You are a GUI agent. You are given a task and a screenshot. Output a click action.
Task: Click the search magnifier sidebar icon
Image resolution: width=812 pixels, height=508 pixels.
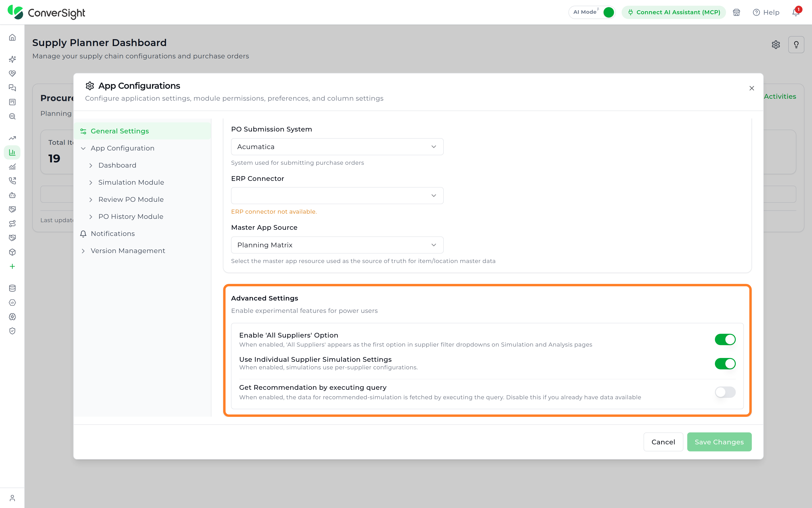(12, 116)
